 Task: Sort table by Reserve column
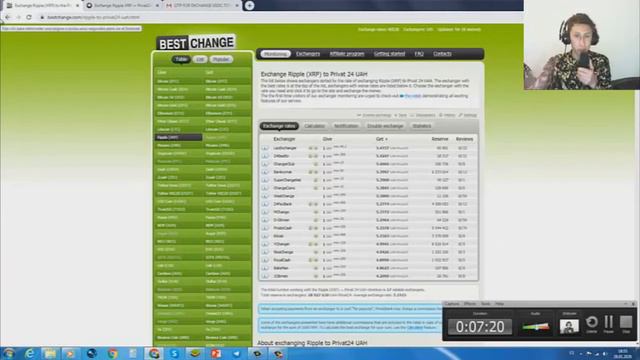[x=440, y=139]
